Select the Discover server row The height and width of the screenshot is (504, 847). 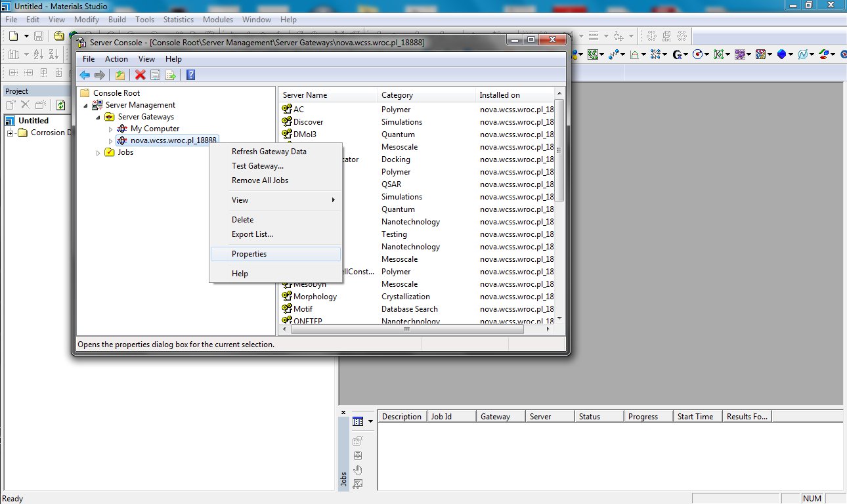tap(308, 122)
